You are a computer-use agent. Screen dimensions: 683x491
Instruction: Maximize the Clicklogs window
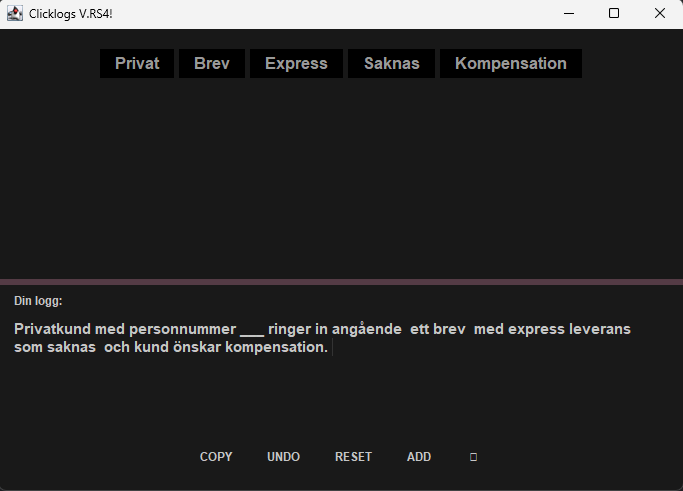coord(614,13)
